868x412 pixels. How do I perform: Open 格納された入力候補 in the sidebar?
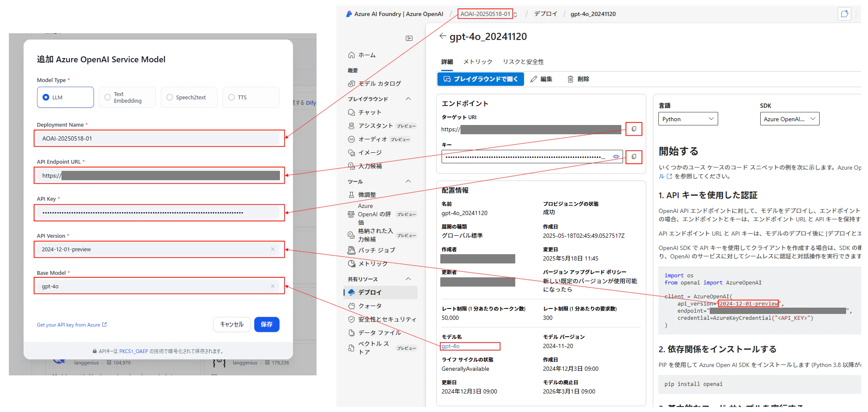pos(375,235)
